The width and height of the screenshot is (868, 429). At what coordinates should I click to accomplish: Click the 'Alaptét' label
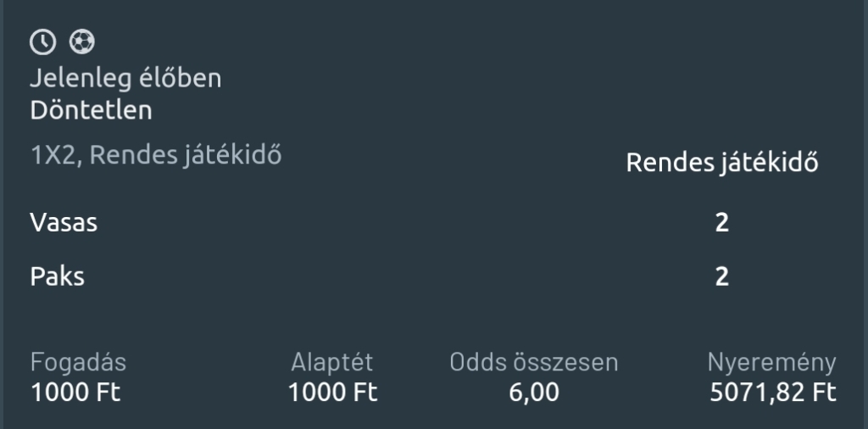point(331,363)
